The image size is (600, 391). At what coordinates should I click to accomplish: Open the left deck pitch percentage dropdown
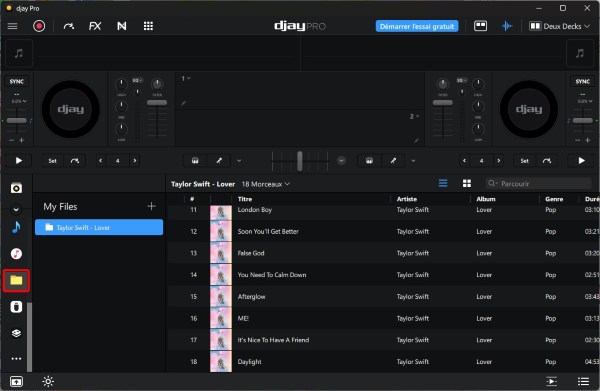(19, 101)
